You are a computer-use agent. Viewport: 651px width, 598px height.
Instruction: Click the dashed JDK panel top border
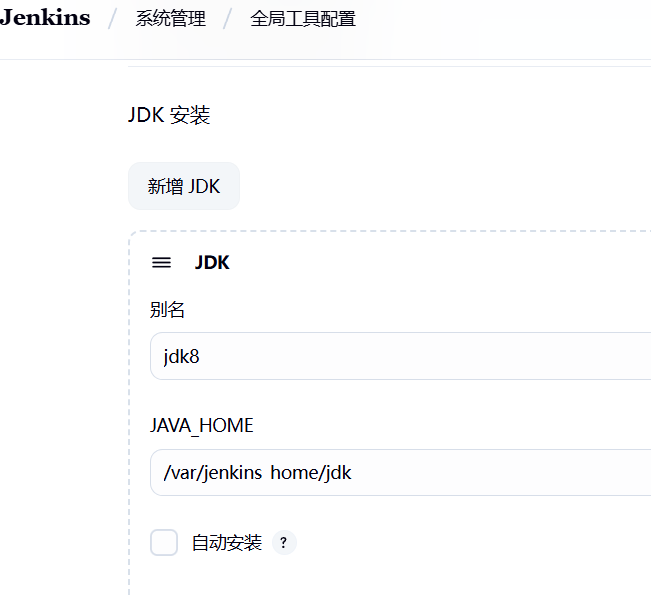(400, 232)
